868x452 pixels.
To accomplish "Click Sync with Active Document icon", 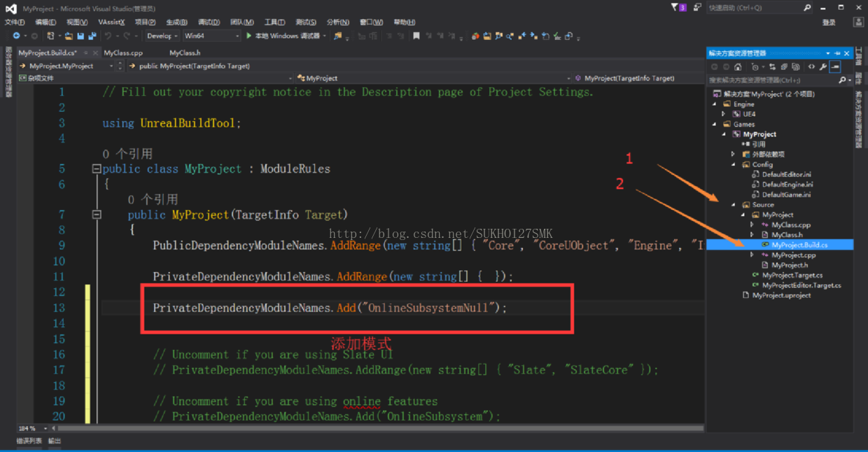I will point(772,67).
